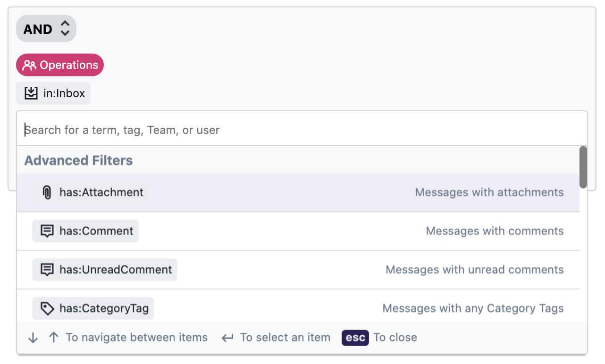The image size is (605, 364).
Task: Click the esc key badge
Action: tap(355, 338)
